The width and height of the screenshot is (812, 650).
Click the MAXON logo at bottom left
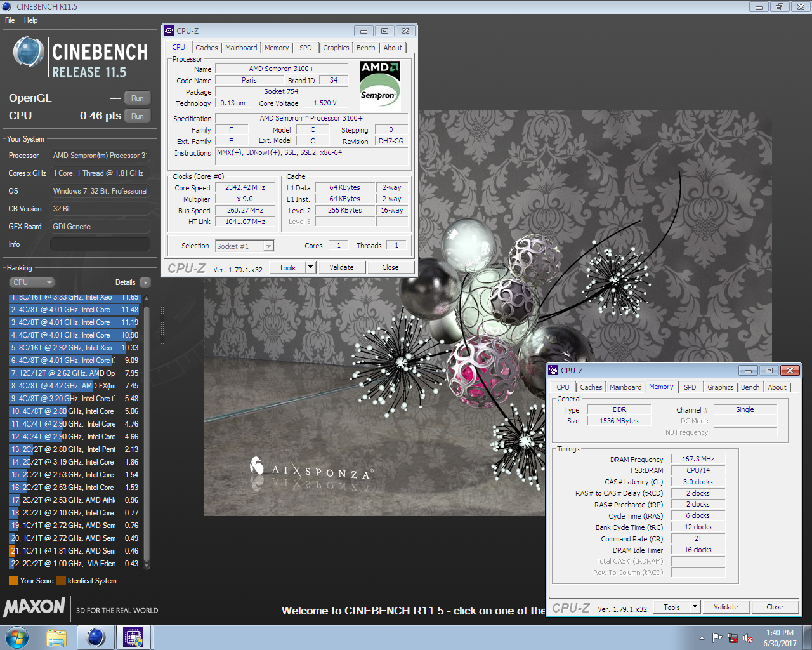(x=34, y=607)
